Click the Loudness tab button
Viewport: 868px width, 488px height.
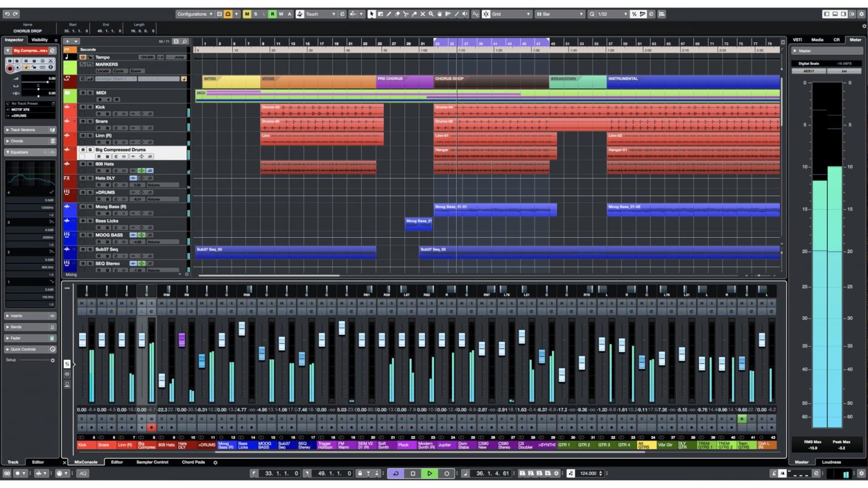831,462
